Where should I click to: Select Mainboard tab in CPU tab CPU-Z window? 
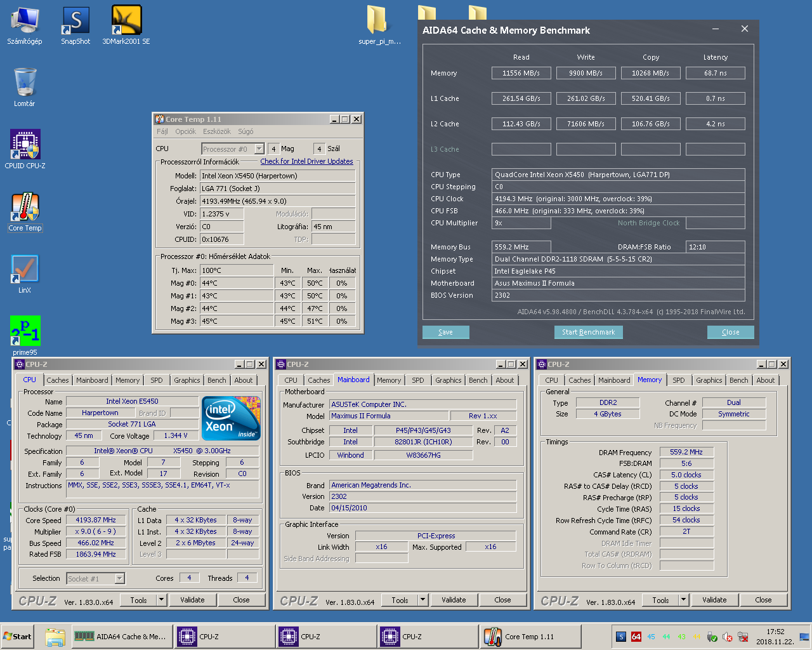[x=92, y=380]
